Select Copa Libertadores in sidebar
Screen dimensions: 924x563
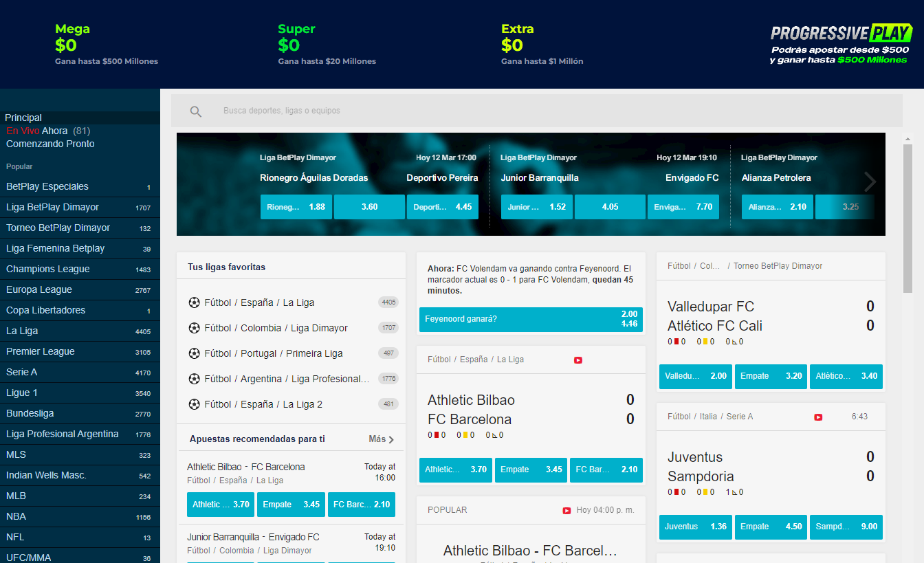[80, 310]
